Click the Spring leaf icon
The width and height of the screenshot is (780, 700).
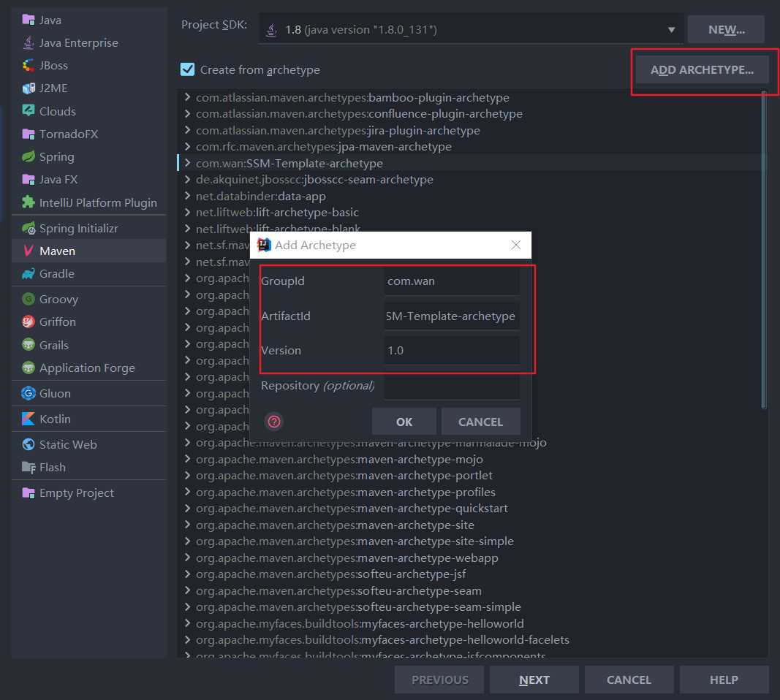29,156
